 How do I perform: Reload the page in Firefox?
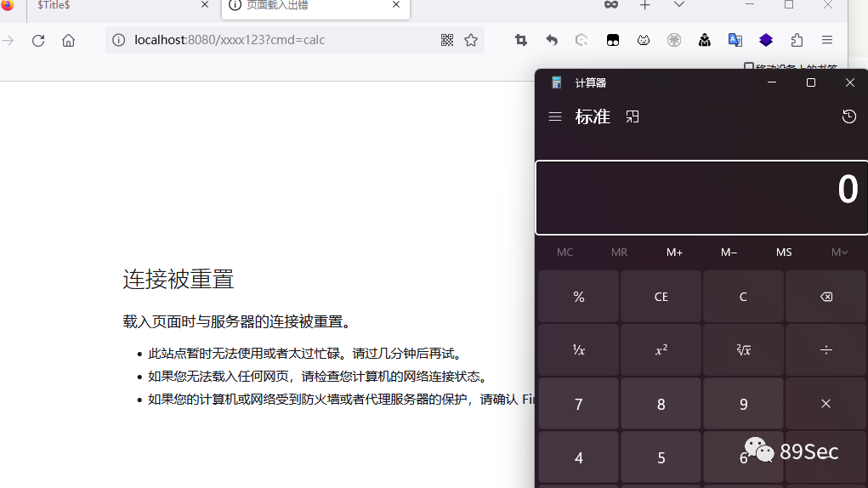coord(38,41)
